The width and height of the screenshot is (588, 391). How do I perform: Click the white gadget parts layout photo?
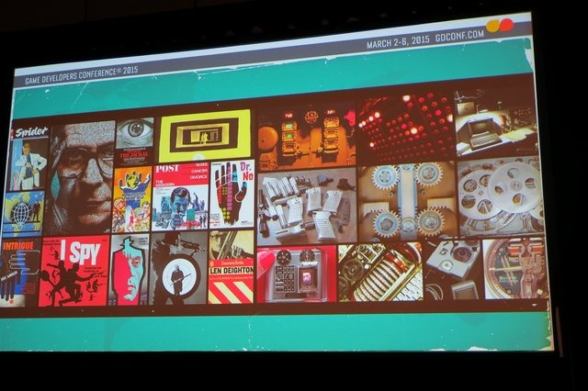tap(307, 207)
